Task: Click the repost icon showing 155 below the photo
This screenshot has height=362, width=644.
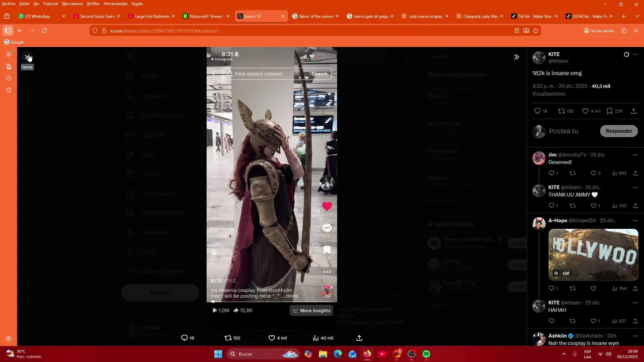Action: [x=232, y=338]
